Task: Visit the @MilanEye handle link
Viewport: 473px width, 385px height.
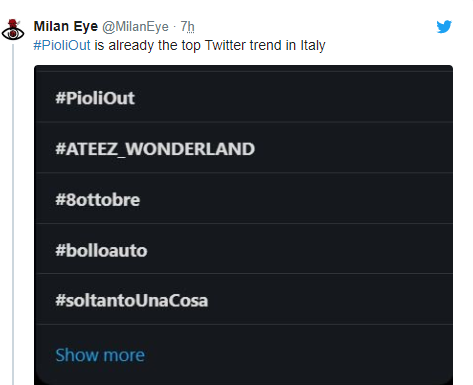Action: click(x=135, y=27)
